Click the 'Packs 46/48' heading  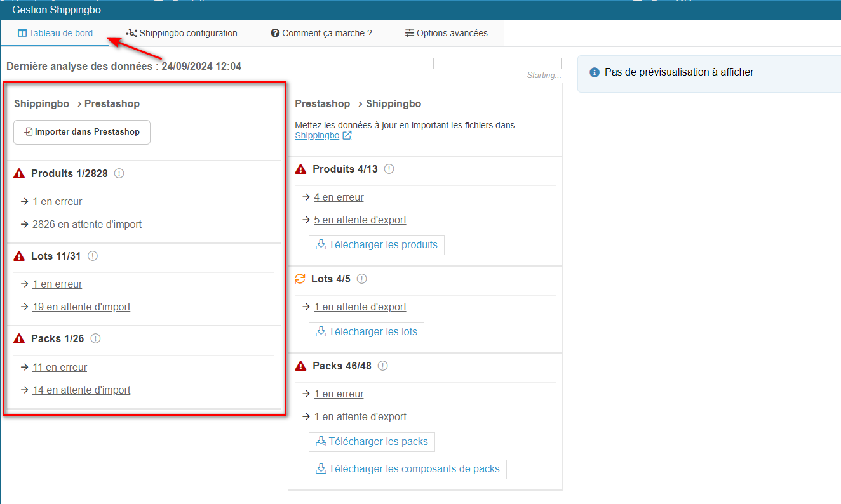pyautogui.click(x=342, y=366)
